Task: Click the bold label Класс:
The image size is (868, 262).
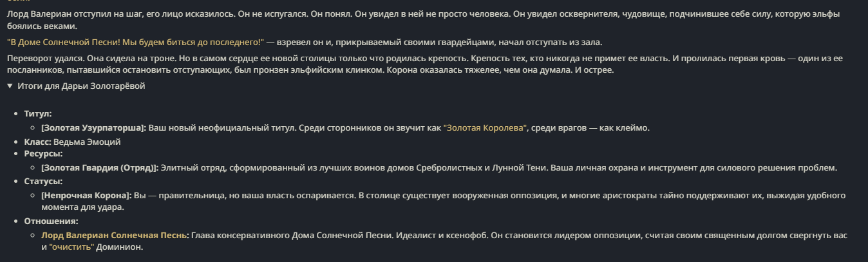Action: (x=39, y=142)
